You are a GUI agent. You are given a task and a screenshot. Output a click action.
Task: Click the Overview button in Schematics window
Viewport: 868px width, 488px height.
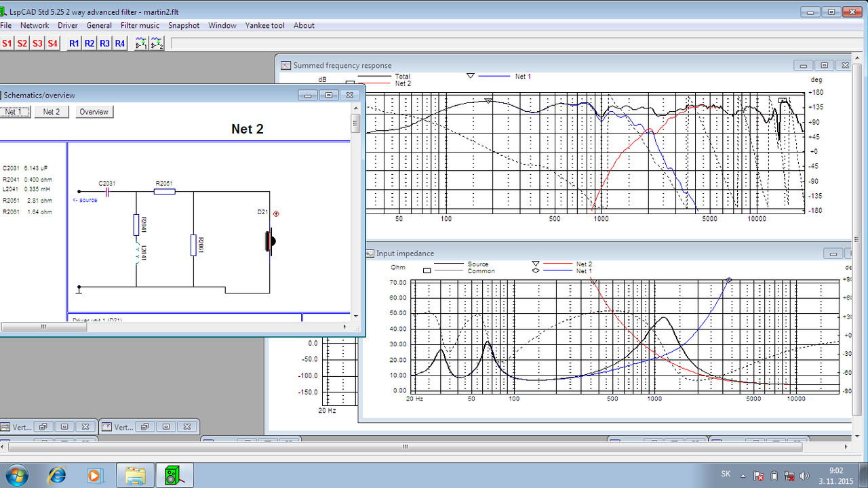tap(94, 112)
